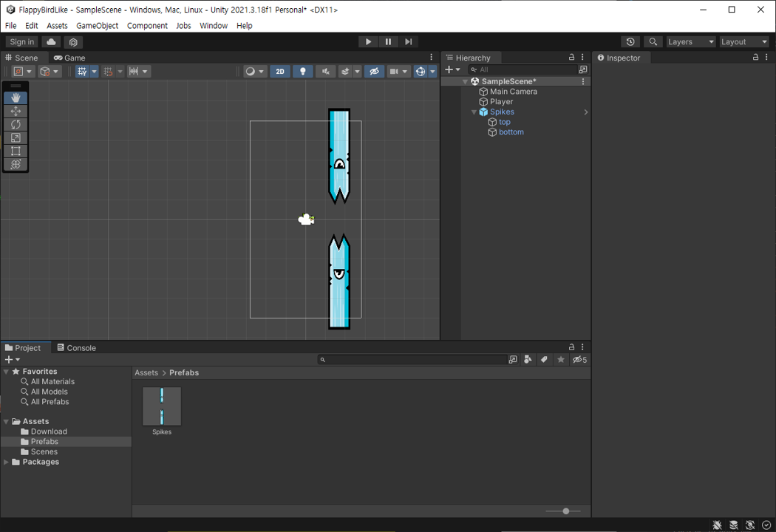Viewport: 776px width, 532px height.
Task: Open the GameObject menu
Action: click(97, 26)
